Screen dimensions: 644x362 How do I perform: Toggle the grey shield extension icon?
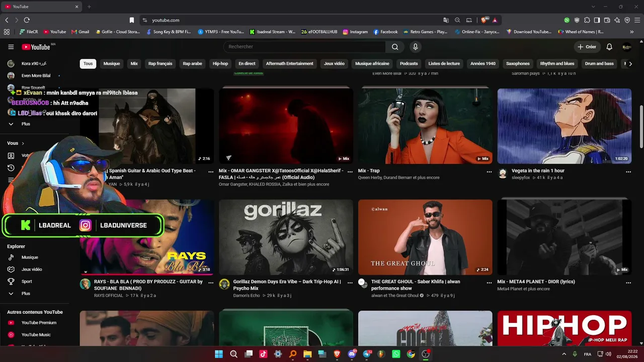577,20
